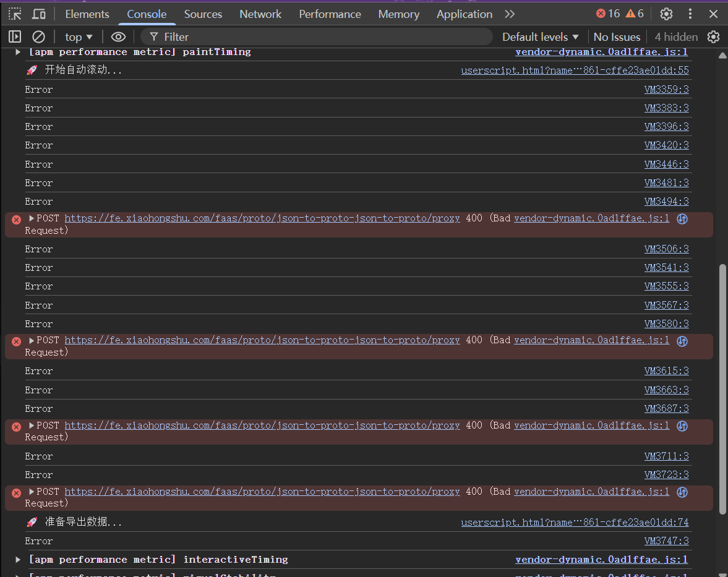Open the console settings gear
The image size is (728, 577).
tap(713, 37)
